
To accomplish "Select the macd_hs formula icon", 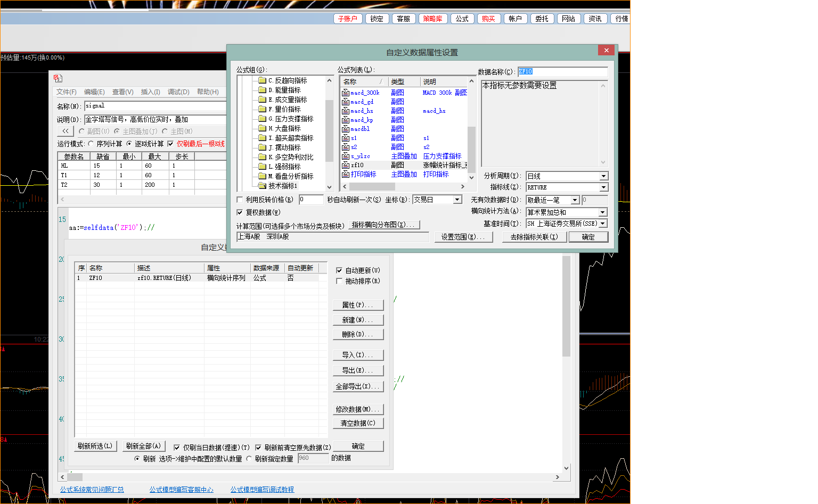I will [346, 111].
